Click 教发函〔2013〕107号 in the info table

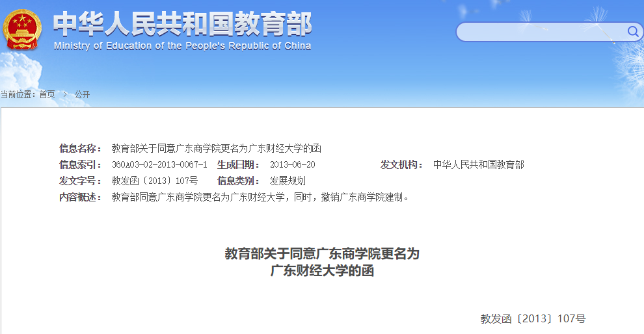[x=155, y=181]
